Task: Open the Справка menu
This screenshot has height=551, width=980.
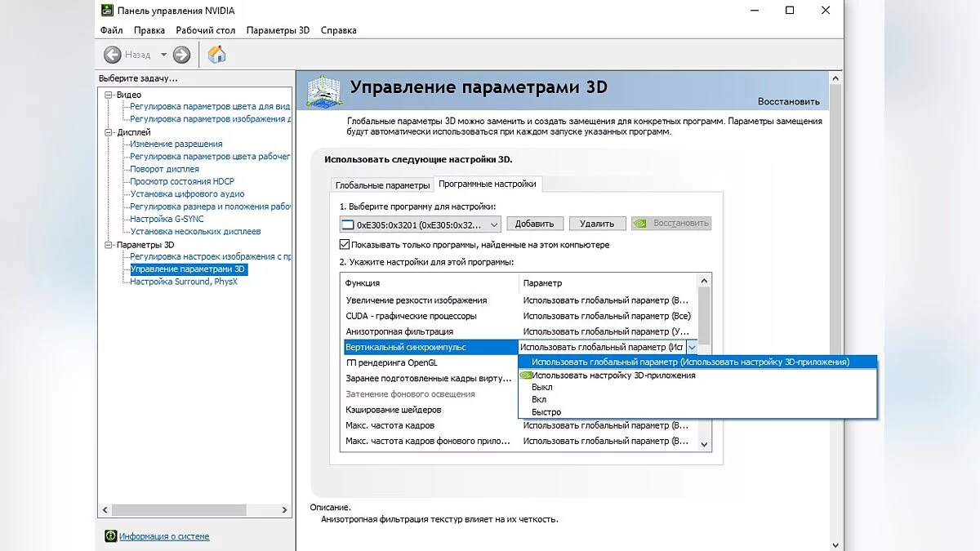Action: coord(338,30)
